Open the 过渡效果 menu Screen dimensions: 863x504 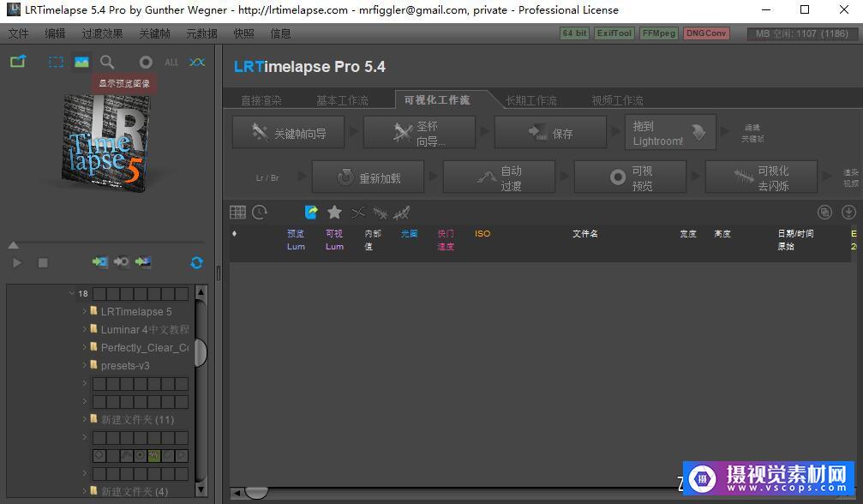coord(102,33)
